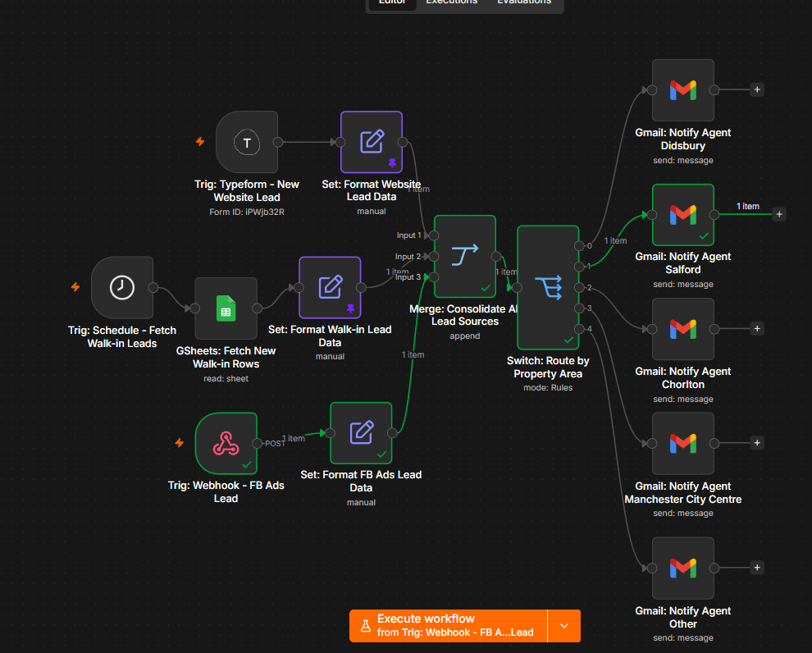The image size is (812, 653).
Task: Select the Schedule Fetch Walk-in Leads clock node
Action: (122, 287)
